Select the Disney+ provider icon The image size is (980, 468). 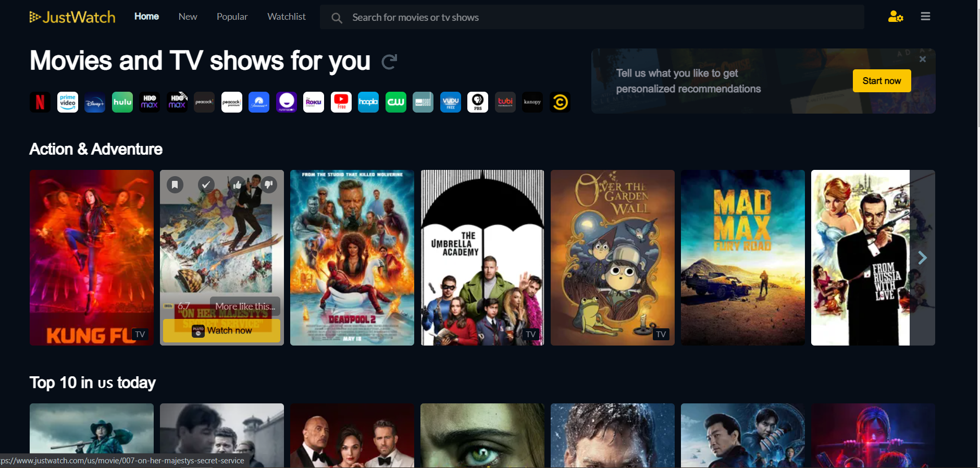click(95, 102)
